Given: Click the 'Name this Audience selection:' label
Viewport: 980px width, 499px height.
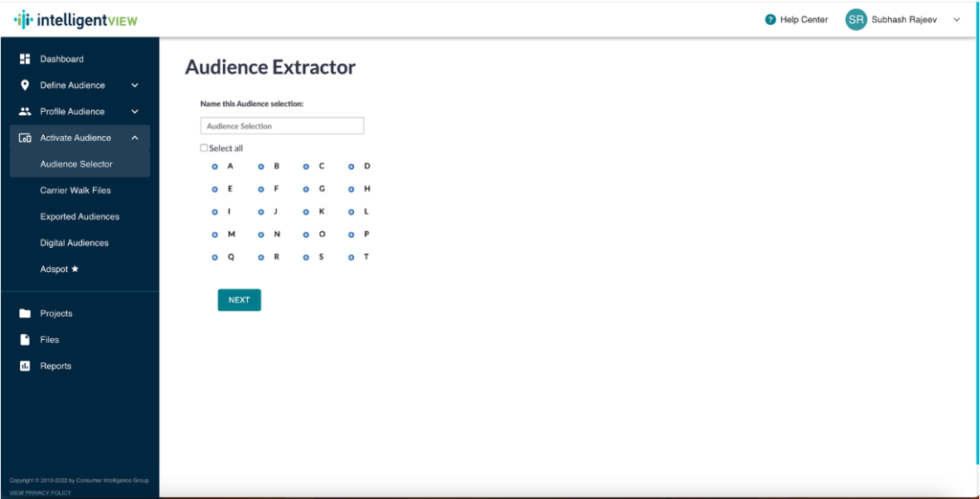Looking at the screenshot, I should point(252,103).
